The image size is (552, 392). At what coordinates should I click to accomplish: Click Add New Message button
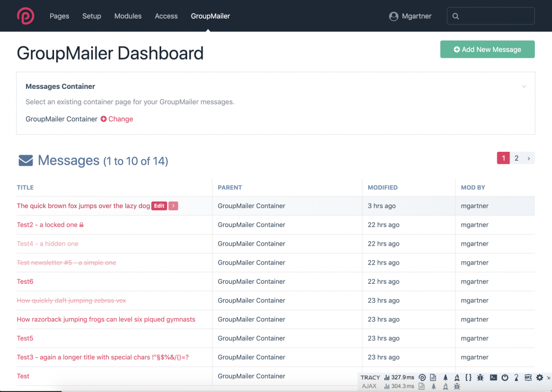tap(487, 49)
